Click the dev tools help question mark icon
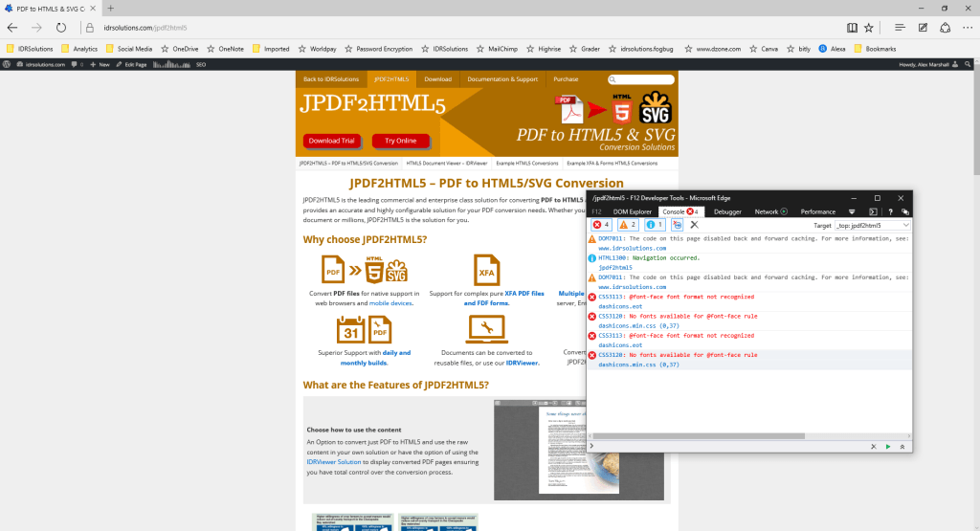The width and height of the screenshot is (980, 531). pyautogui.click(x=890, y=211)
